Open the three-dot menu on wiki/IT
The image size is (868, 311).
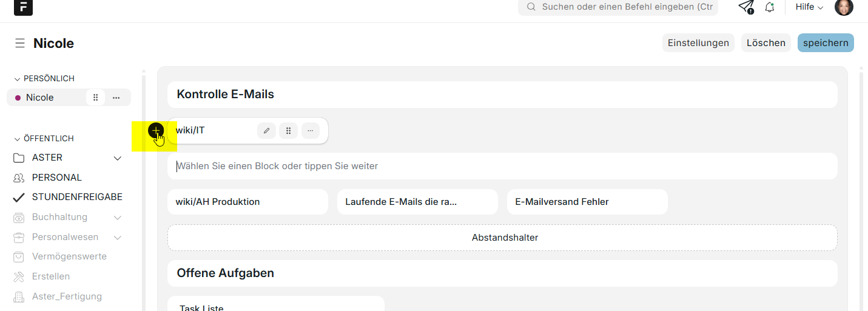click(310, 131)
